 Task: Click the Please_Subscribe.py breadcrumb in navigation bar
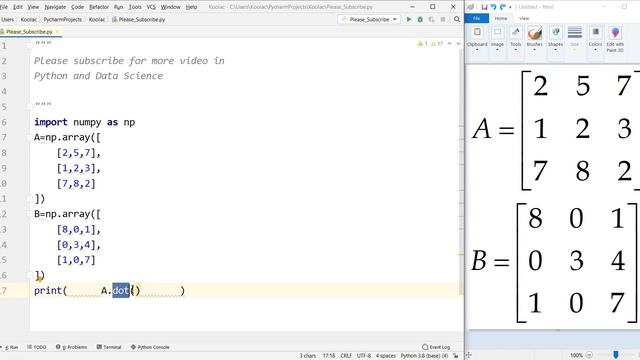click(138, 19)
